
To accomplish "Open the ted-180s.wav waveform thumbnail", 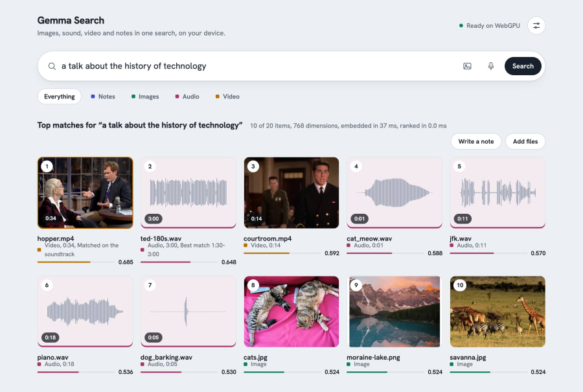I will pyautogui.click(x=188, y=192).
